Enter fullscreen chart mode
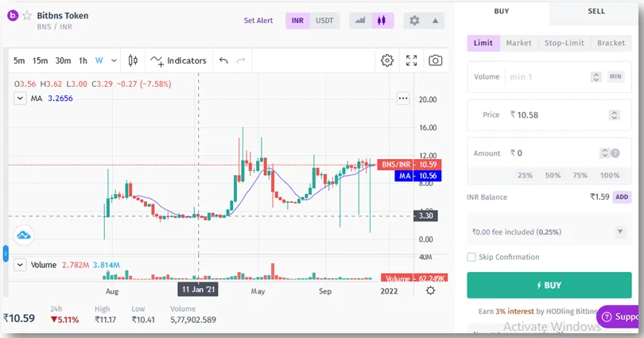The width and height of the screenshot is (644, 338). 412,60
